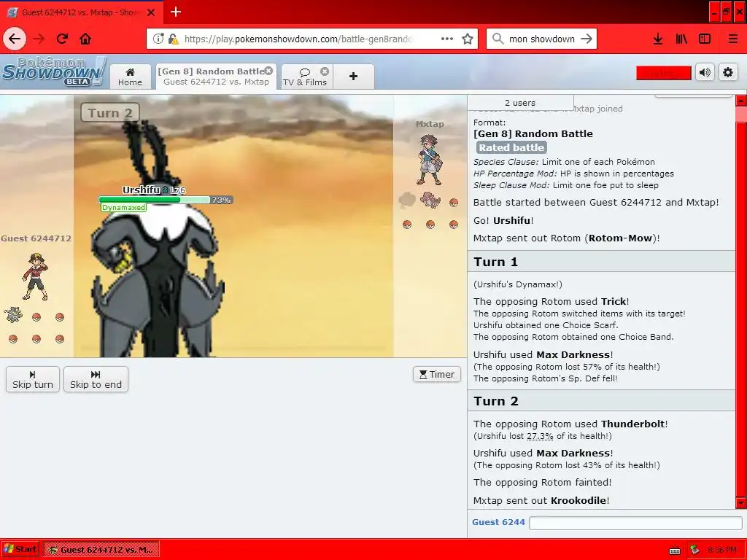The height and width of the screenshot is (560, 747).
Task: Click the magnifier icon in the search box
Action: [x=498, y=39]
